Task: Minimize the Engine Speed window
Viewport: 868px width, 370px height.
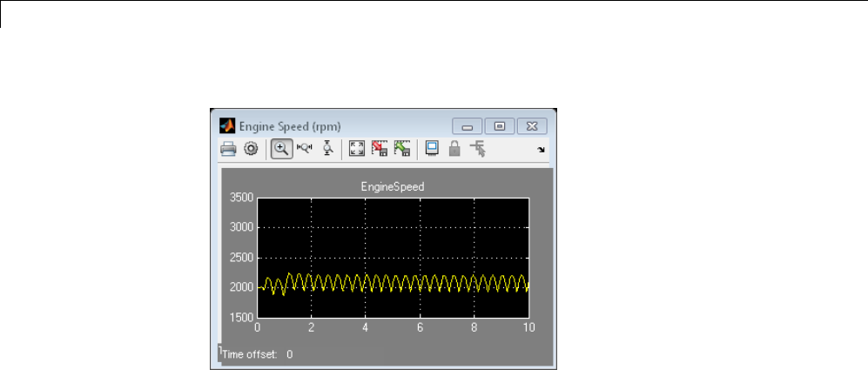Action: (468, 126)
